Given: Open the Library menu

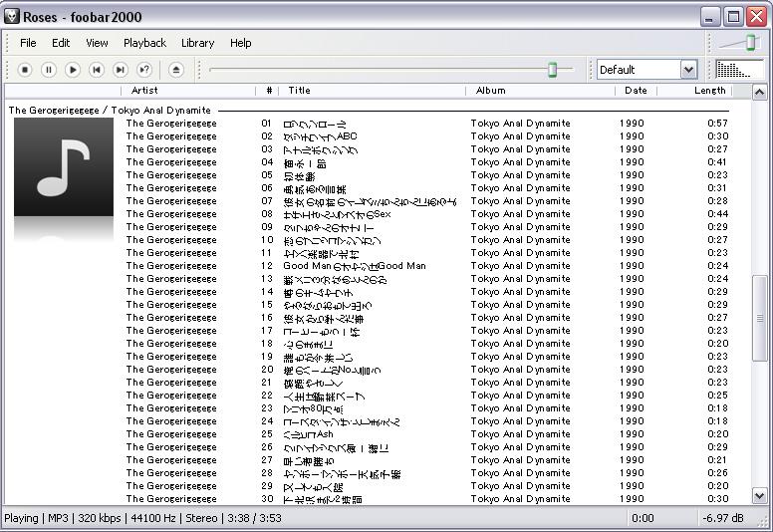Looking at the screenshot, I should click(197, 43).
